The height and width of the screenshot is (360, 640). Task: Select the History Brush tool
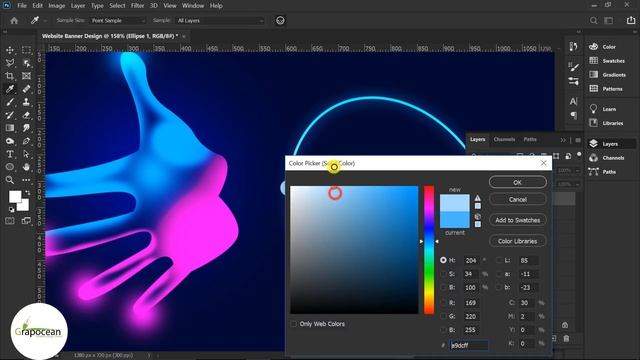10,115
